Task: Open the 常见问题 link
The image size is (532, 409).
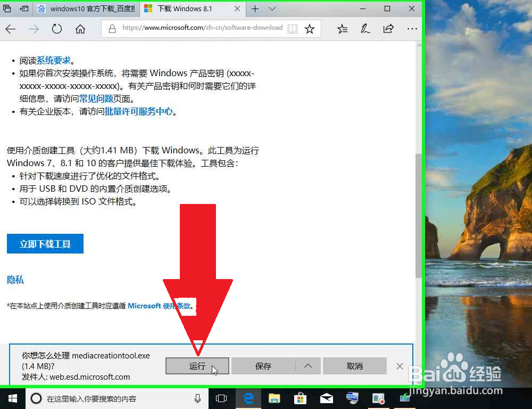Action: 96,99
